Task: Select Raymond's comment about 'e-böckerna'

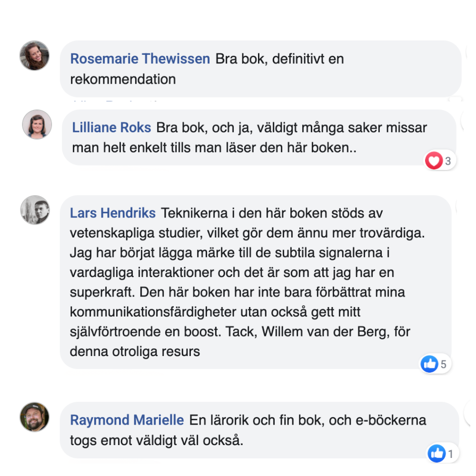Action: [248, 430]
